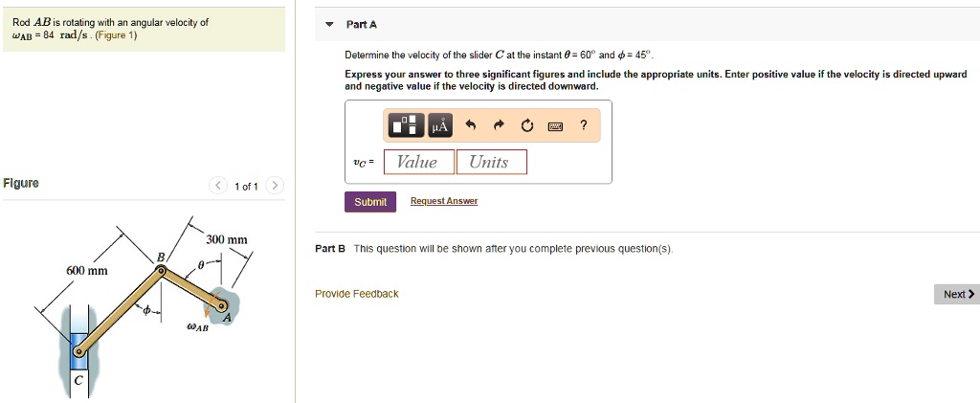Image resolution: width=980 pixels, height=403 pixels.
Task: Reset the answer with circular arrow
Action: 526,125
